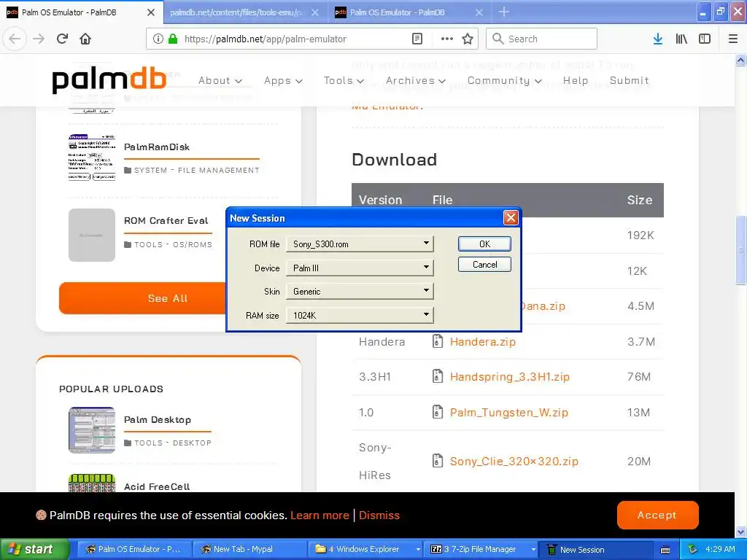Click the green padlock security icon

tap(173, 39)
